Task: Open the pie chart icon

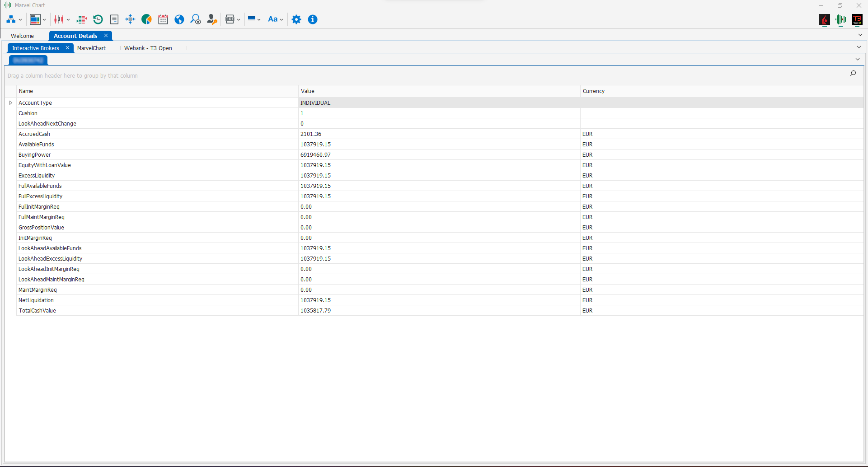Action: 146,19
